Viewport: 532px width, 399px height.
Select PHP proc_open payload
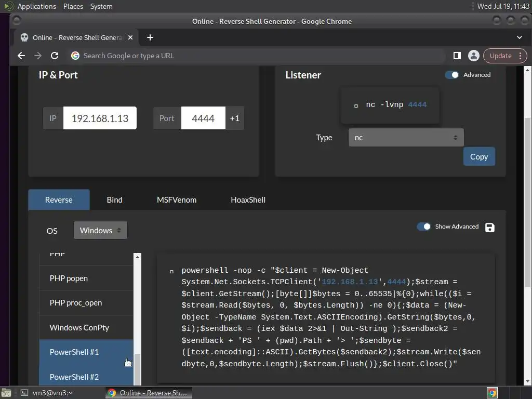point(86,303)
